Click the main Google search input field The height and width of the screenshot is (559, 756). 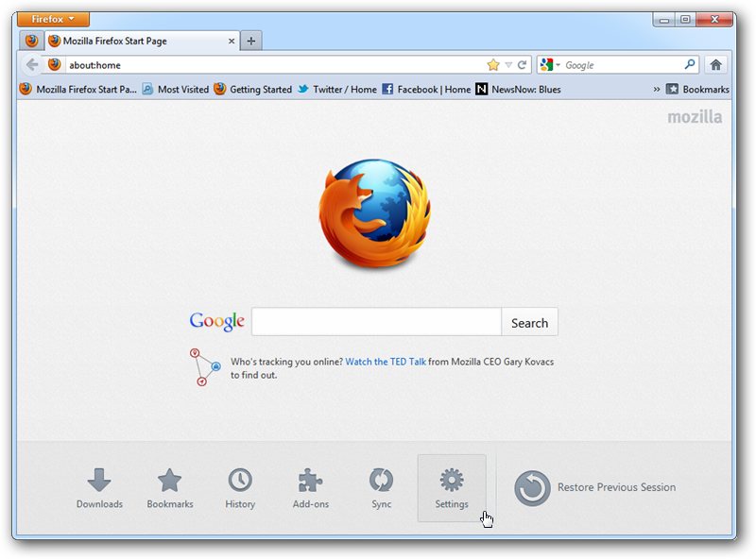tap(376, 321)
